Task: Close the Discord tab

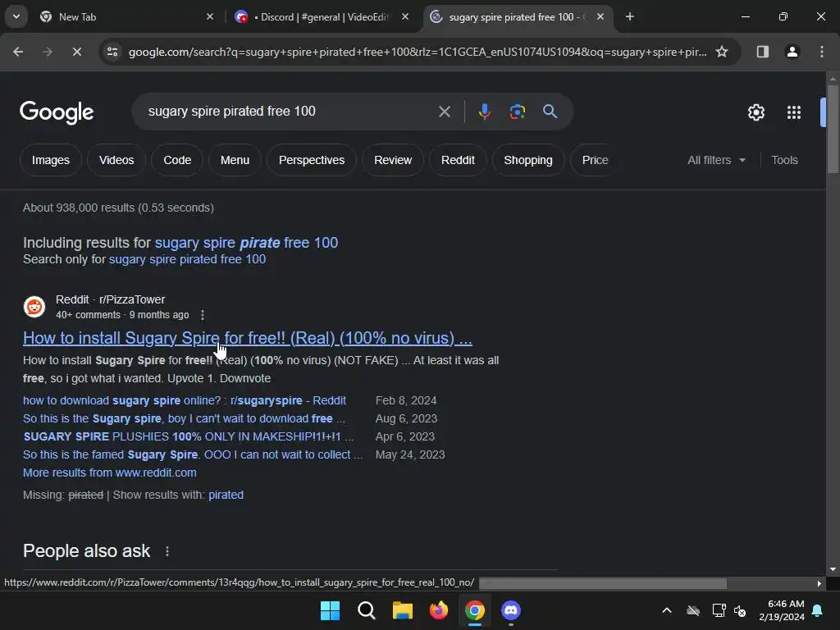Action: click(x=405, y=17)
